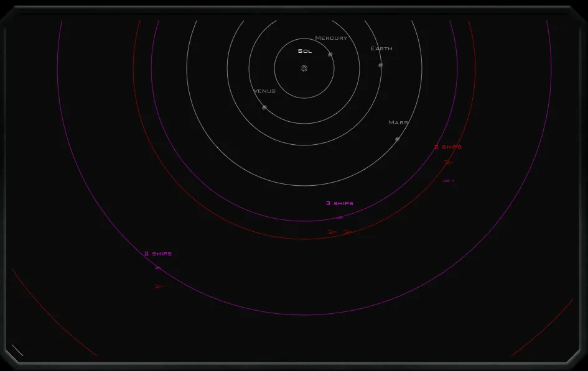This screenshot has width=588, height=371.
Task: Select red ship in magenta 2 ships group
Action: (159, 286)
